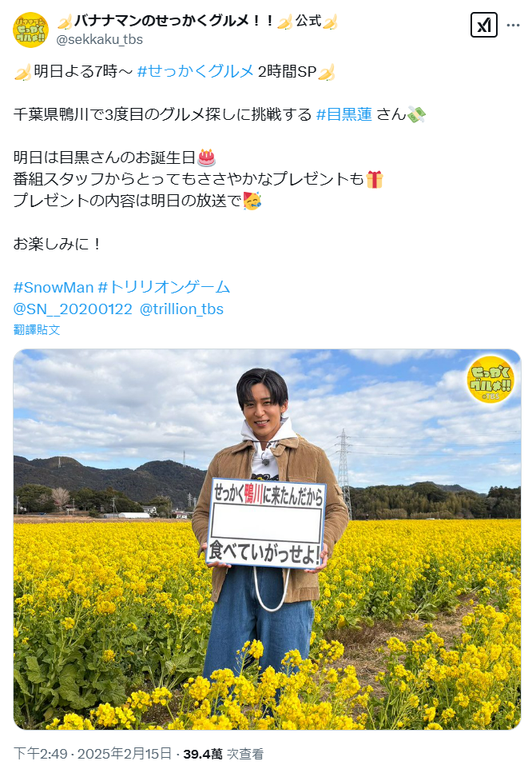Click the sign held in the photo

tap(267, 523)
